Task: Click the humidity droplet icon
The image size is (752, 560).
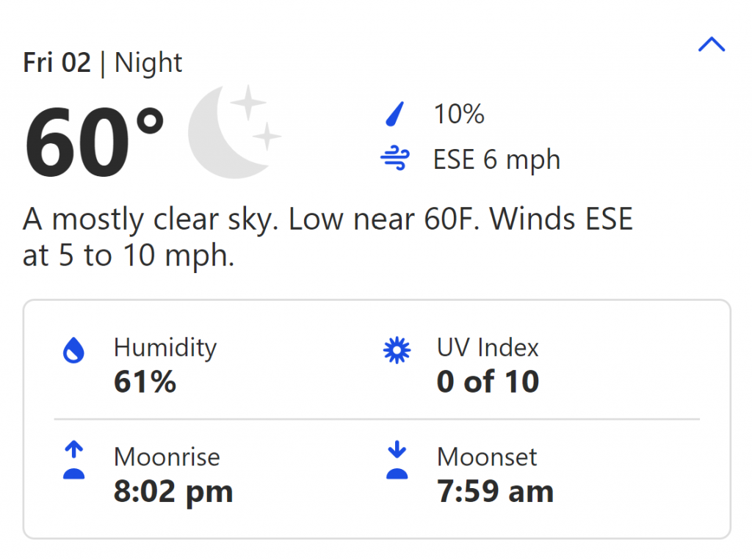Action: pyautogui.click(x=74, y=350)
